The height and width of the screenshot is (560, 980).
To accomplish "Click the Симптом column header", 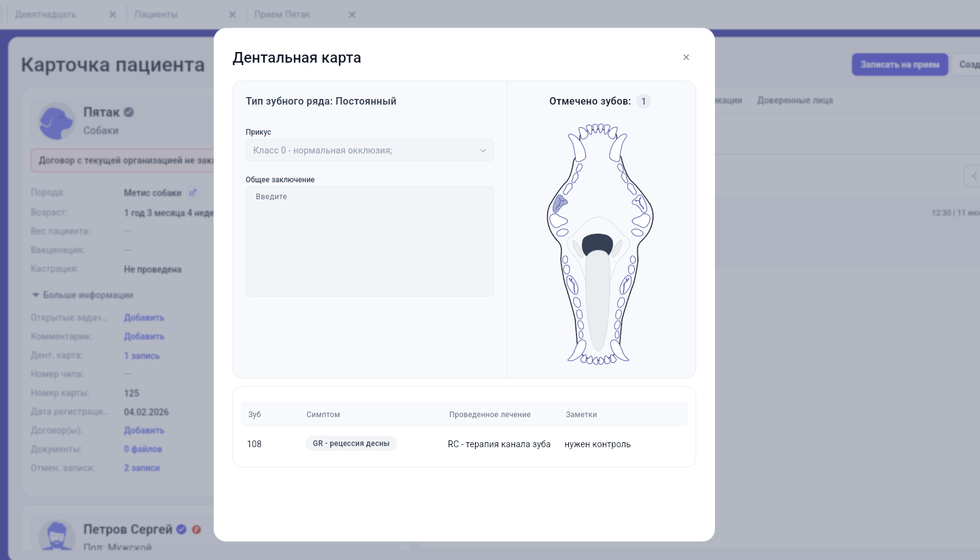I will [323, 415].
